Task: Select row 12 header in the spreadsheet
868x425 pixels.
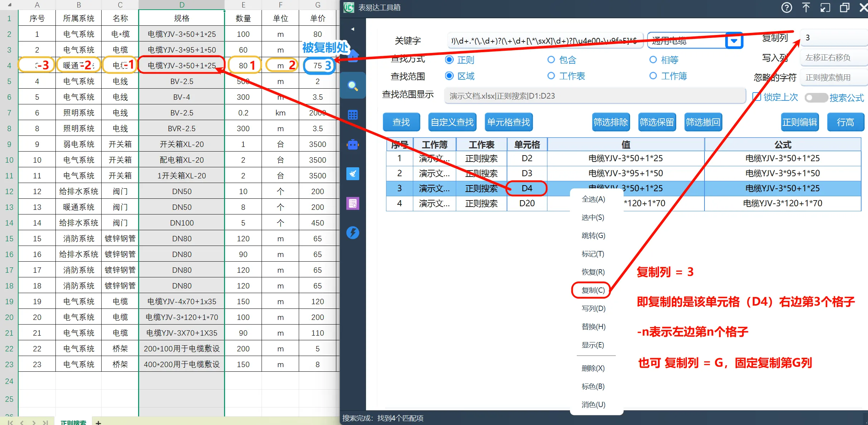Action: click(x=9, y=191)
